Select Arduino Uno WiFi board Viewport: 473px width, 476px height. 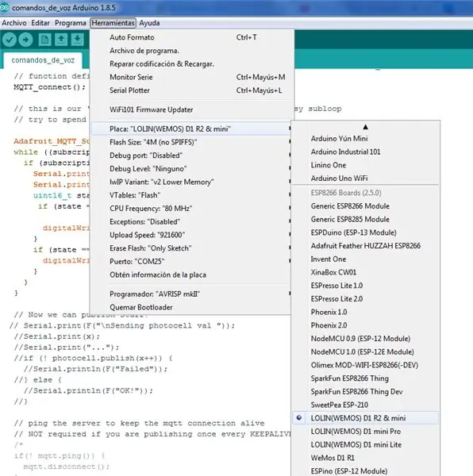366,178
